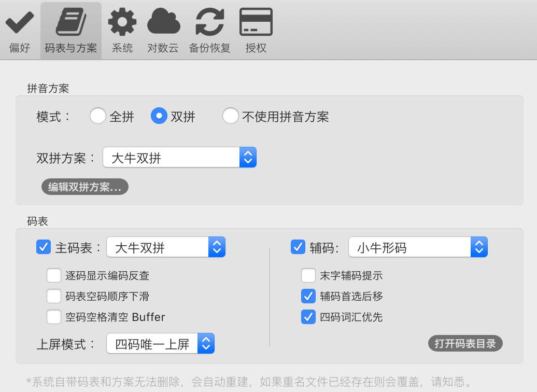Enable 末字辅码提示 checkbox

(x=308, y=275)
